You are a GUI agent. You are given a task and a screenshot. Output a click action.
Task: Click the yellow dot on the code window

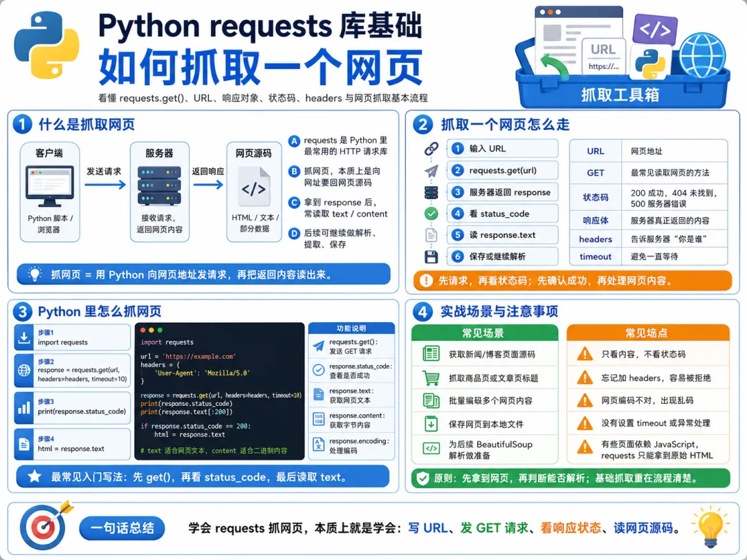click(x=151, y=330)
